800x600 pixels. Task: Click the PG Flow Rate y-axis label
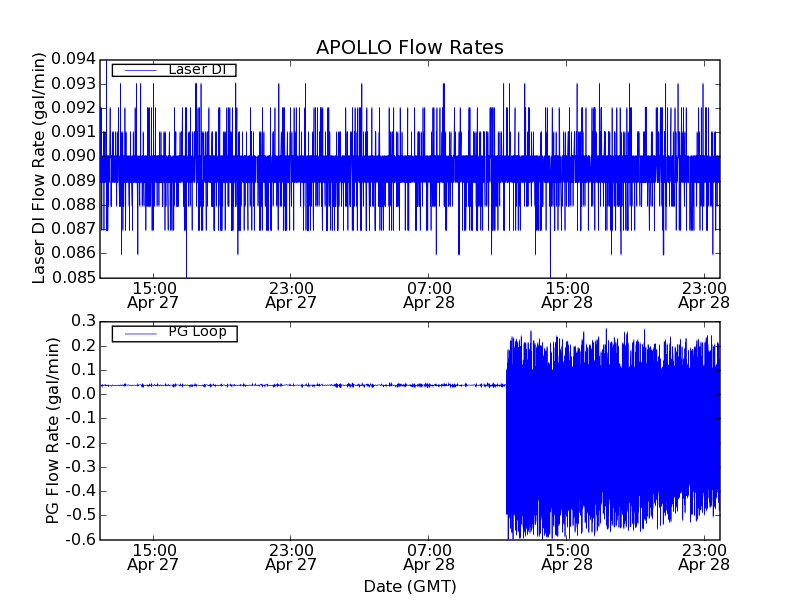[x=53, y=430]
